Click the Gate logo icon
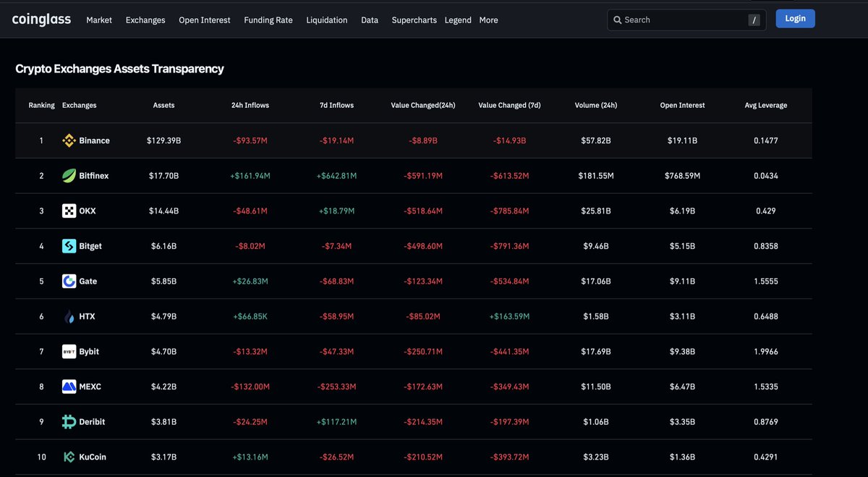This screenshot has height=477, width=868. click(69, 281)
